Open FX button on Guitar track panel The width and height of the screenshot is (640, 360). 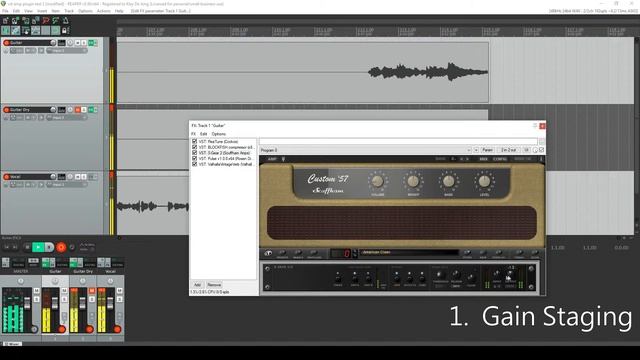pyautogui.click(x=91, y=43)
